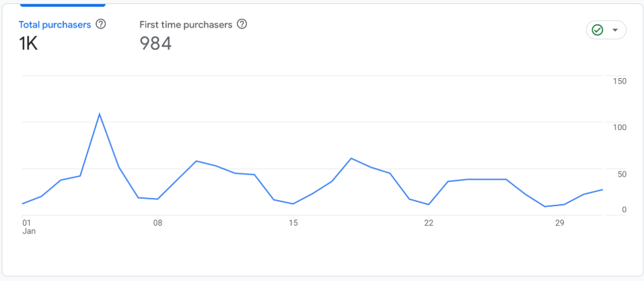The height and width of the screenshot is (283, 644).
Task: Click the highest peak on the line chart
Action: coord(100,114)
